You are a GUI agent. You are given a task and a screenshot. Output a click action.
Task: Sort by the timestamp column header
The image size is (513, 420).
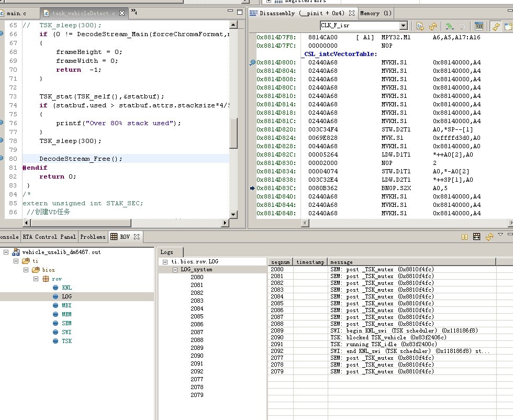pos(310,262)
